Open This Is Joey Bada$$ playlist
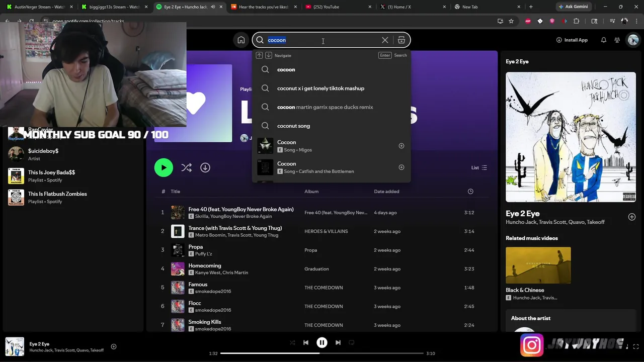 point(73,176)
